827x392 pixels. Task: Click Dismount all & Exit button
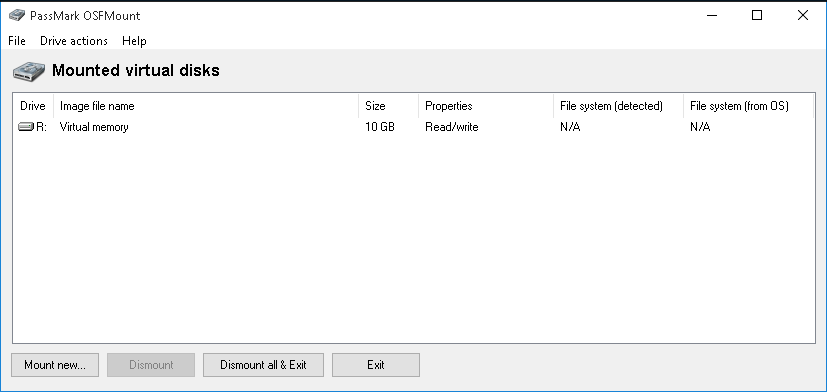[263, 365]
